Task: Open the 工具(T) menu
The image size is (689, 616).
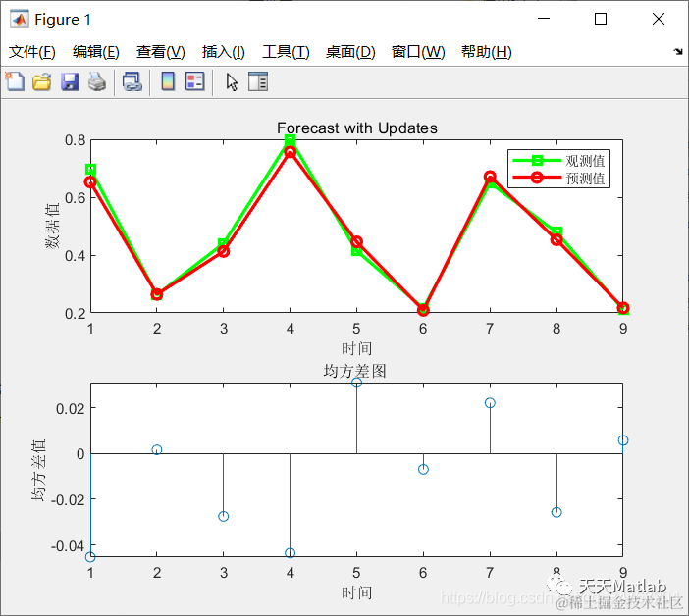Action: 286,52
